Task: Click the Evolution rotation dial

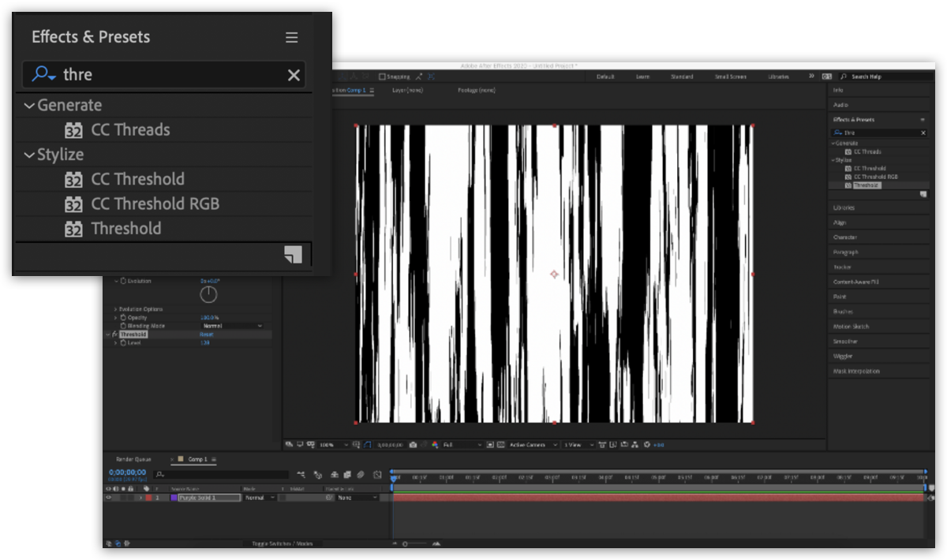Action: 208,295
